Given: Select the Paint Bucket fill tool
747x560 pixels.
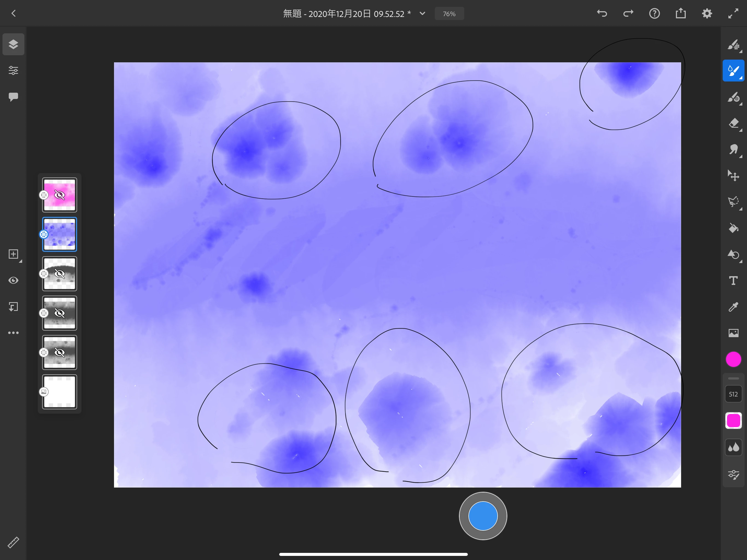Looking at the screenshot, I should (733, 228).
